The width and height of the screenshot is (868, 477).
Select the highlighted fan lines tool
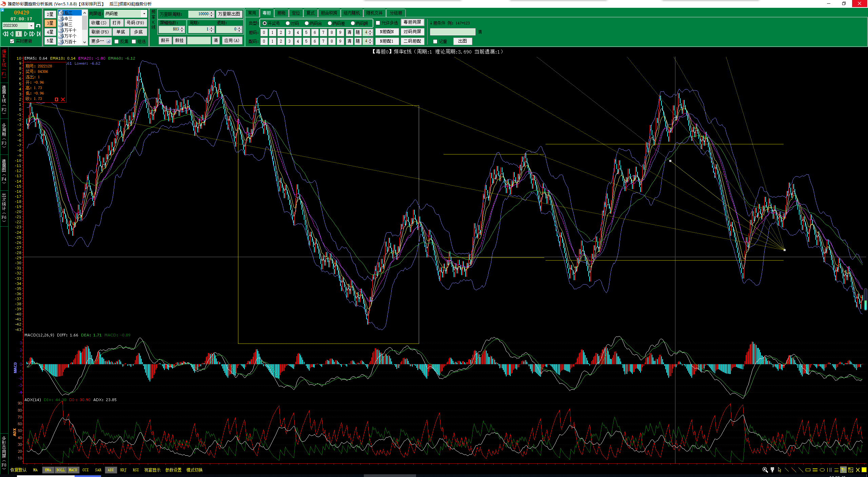tap(844, 470)
